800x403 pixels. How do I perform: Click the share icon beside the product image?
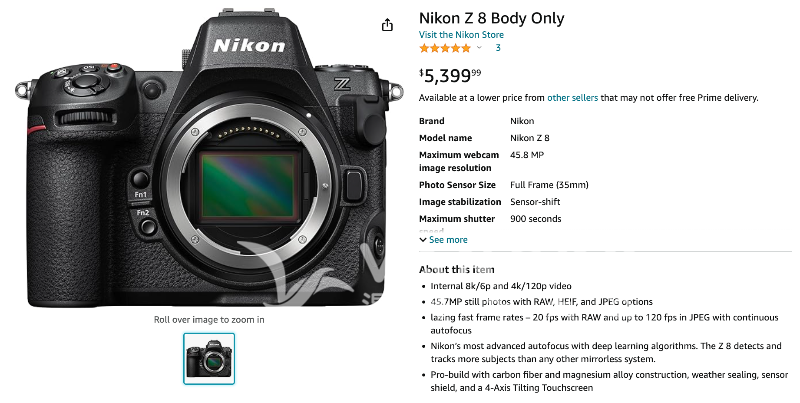pyautogui.click(x=388, y=25)
